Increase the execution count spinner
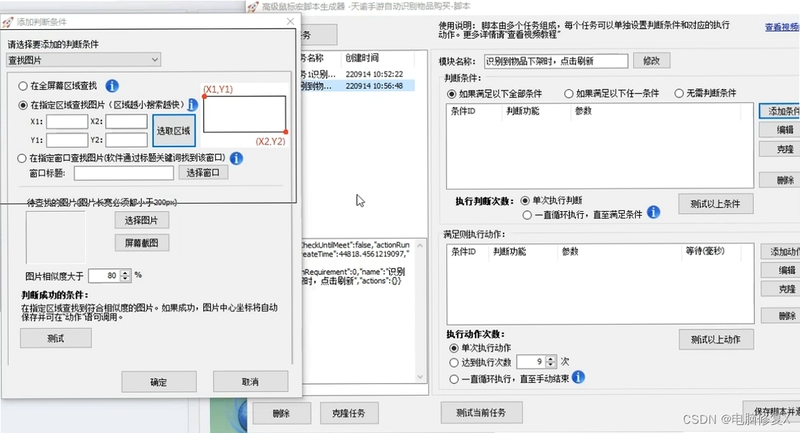Viewport: 800px width, 433px height. click(x=551, y=359)
